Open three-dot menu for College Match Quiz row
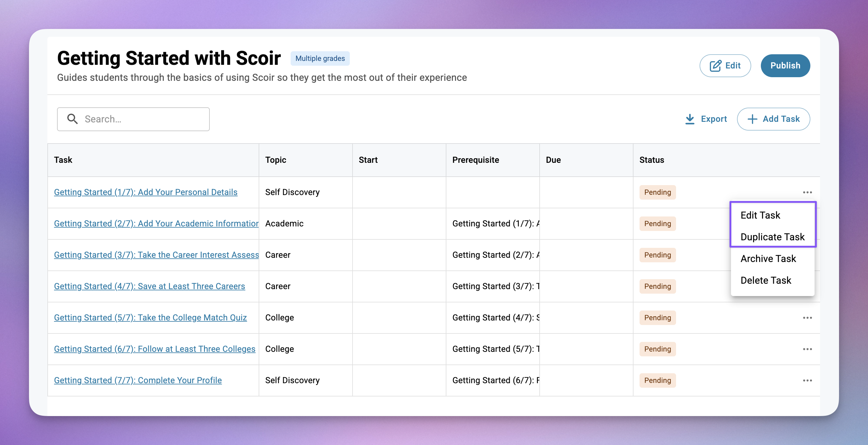 807,318
